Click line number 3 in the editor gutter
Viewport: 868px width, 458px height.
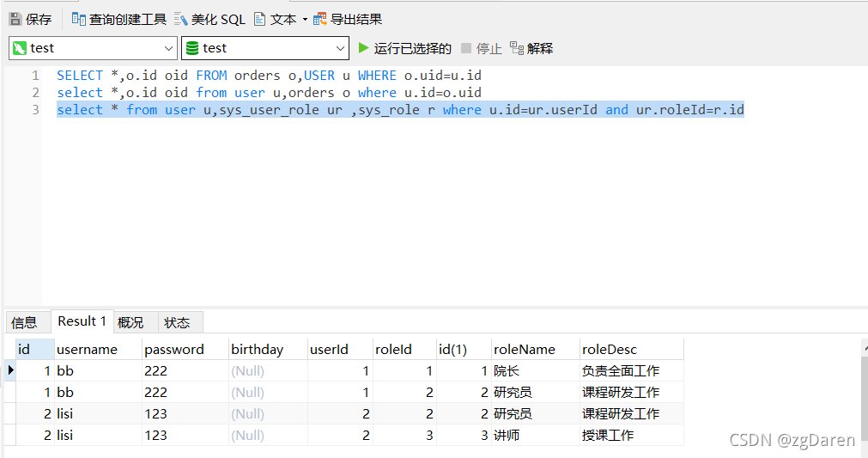(x=35, y=110)
